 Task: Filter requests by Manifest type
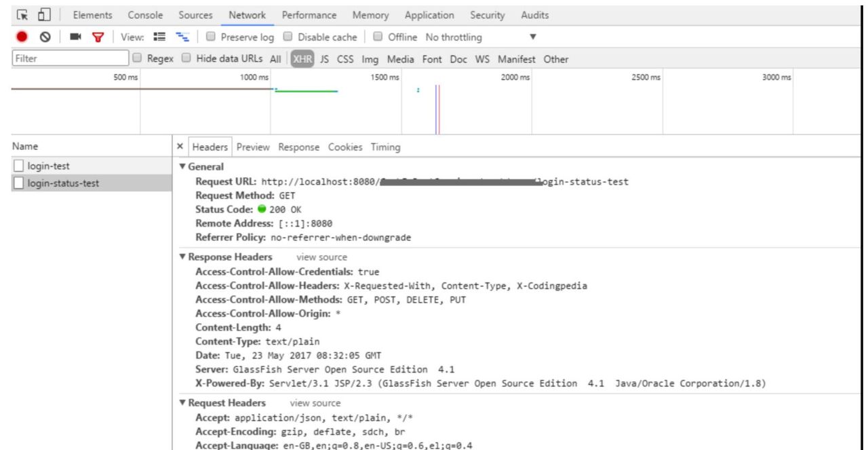pyautogui.click(x=516, y=59)
